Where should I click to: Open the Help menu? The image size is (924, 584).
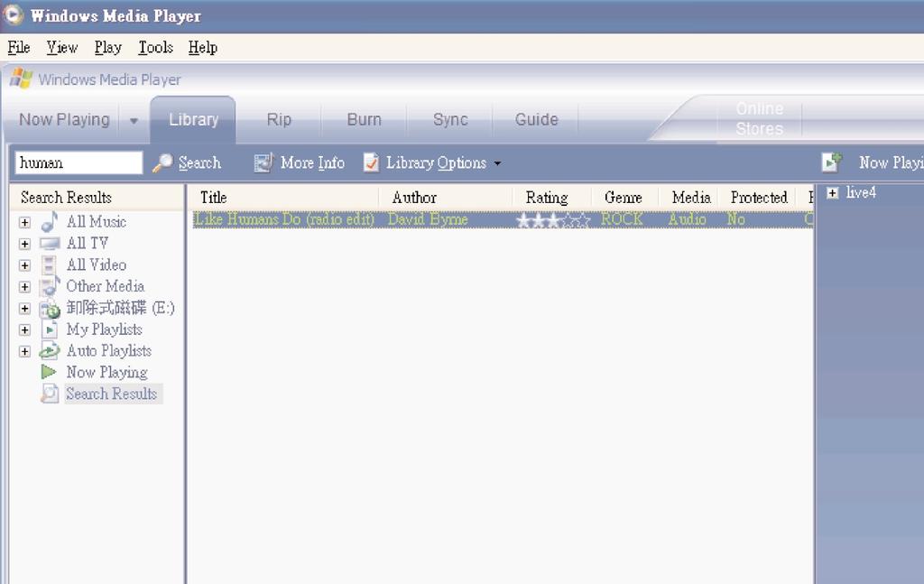point(203,47)
